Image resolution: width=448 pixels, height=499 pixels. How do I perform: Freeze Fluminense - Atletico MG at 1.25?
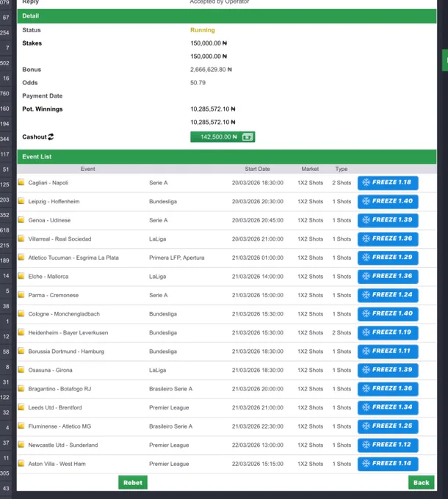click(388, 426)
